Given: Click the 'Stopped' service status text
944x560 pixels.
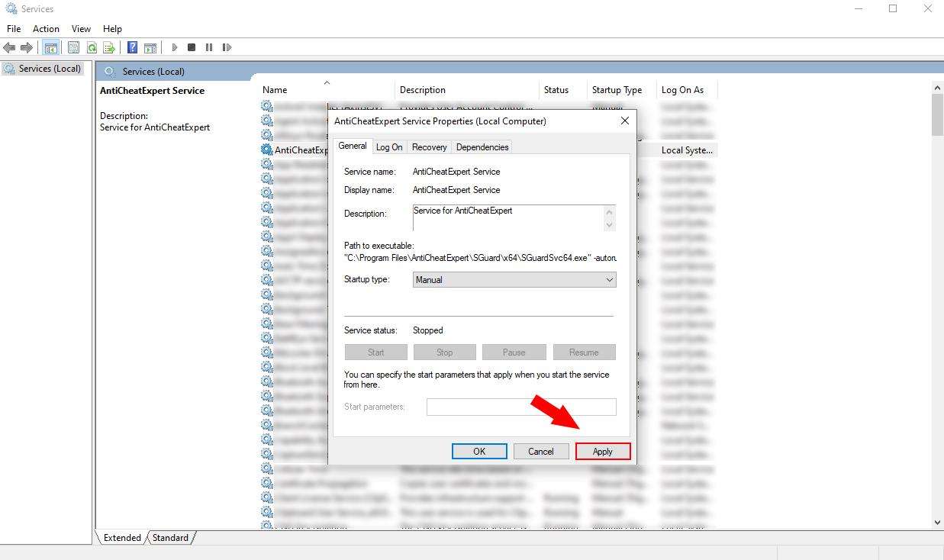Looking at the screenshot, I should pyautogui.click(x=427, y=330).
